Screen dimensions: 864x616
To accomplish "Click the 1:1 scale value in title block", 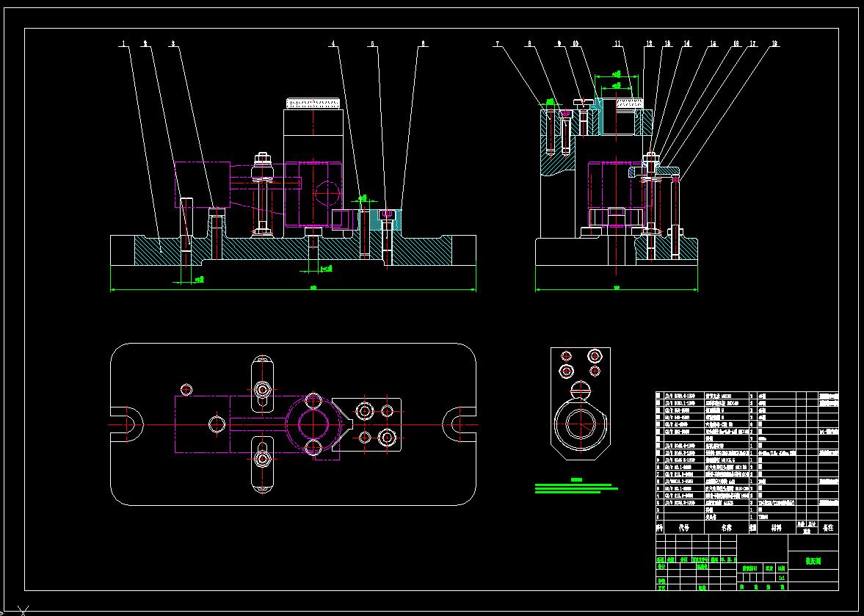I will [x=781, y=577].
